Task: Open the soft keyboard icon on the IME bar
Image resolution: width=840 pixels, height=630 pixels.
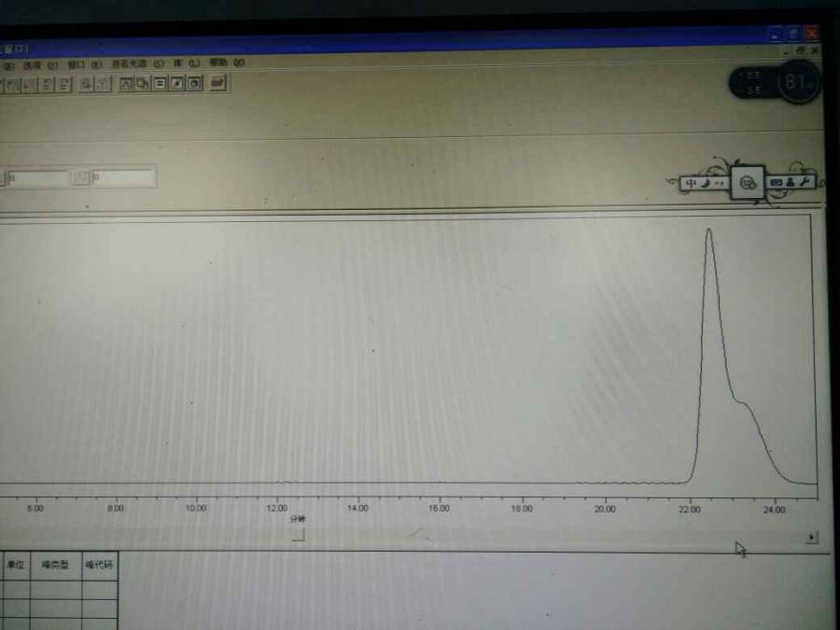Action: [777, 183]
